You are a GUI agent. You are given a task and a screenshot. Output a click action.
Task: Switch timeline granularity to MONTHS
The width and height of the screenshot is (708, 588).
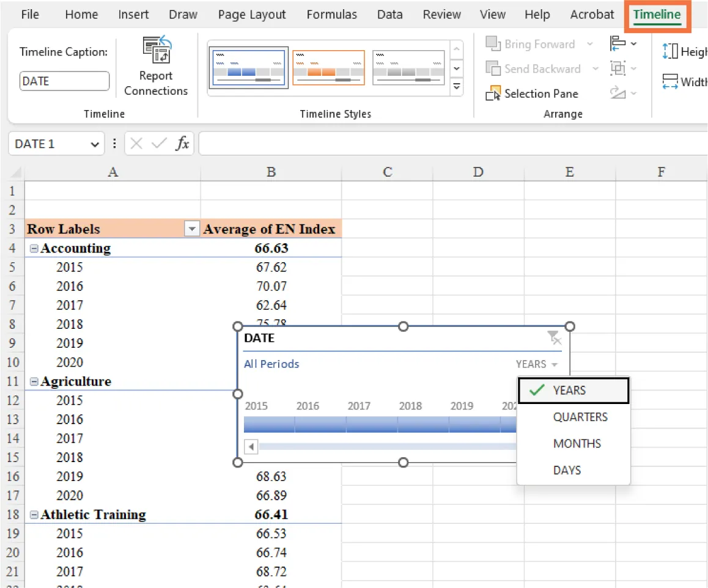pyautogui.click(x=577, y=443)
